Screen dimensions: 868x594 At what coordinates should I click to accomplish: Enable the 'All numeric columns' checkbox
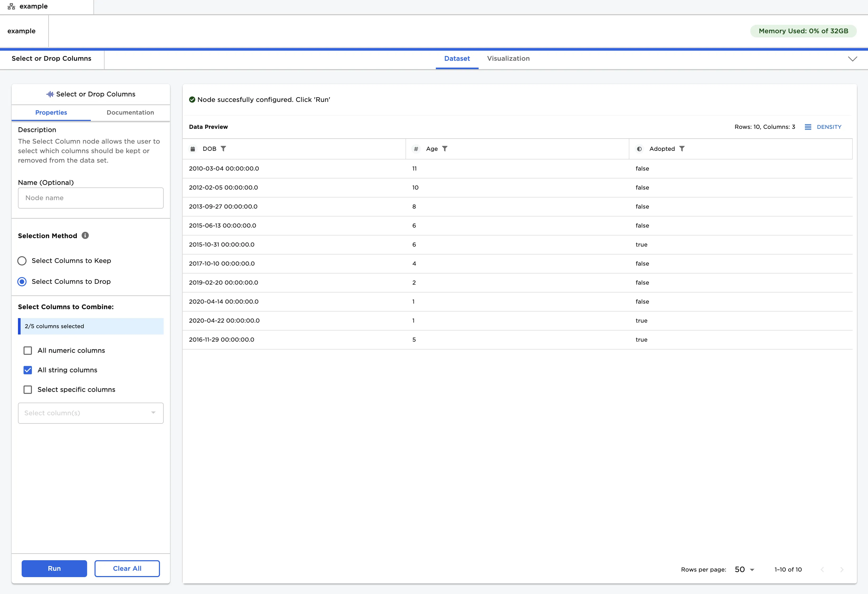(x=28, y=350)
